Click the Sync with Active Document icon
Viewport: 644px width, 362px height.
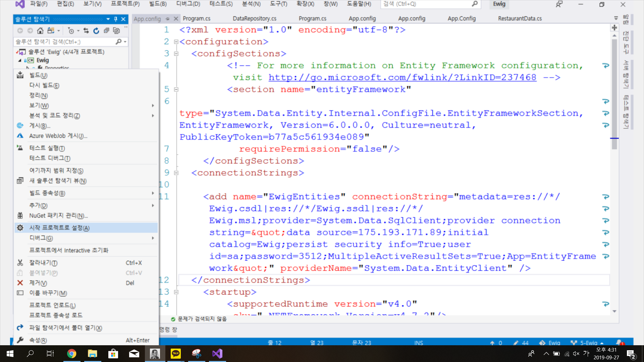click(x=86, y=31)
